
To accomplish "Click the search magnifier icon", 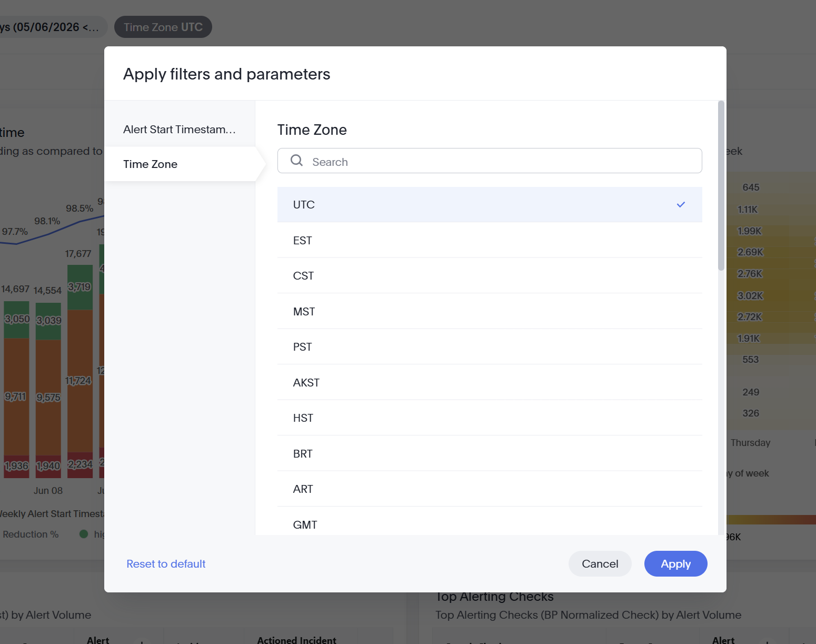I will coord(296,161).
